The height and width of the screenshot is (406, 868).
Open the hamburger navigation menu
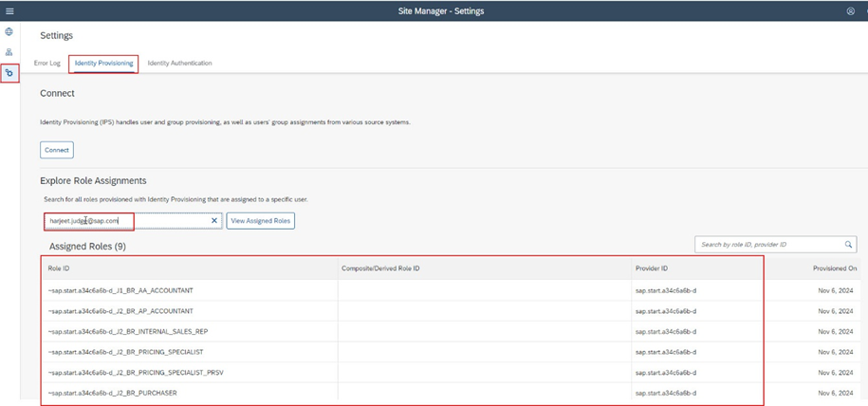tap(9, 11)
